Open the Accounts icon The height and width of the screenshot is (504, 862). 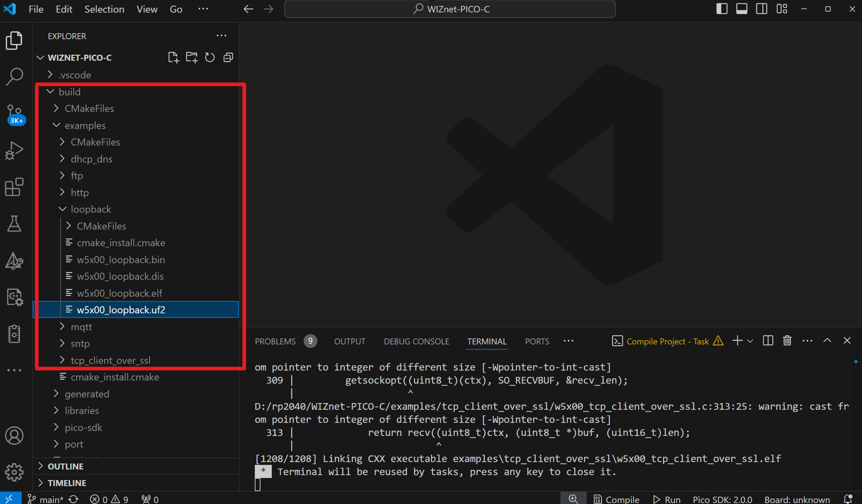pos(14,436)
